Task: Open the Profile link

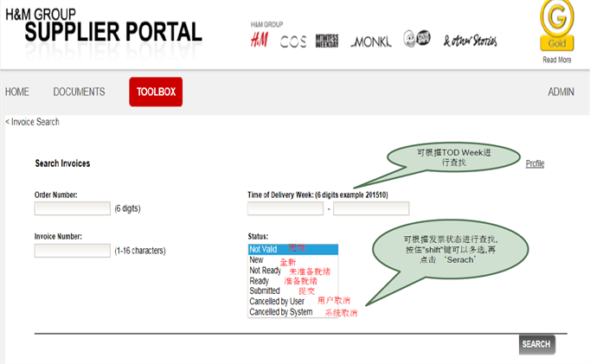Action: (535, 163)
